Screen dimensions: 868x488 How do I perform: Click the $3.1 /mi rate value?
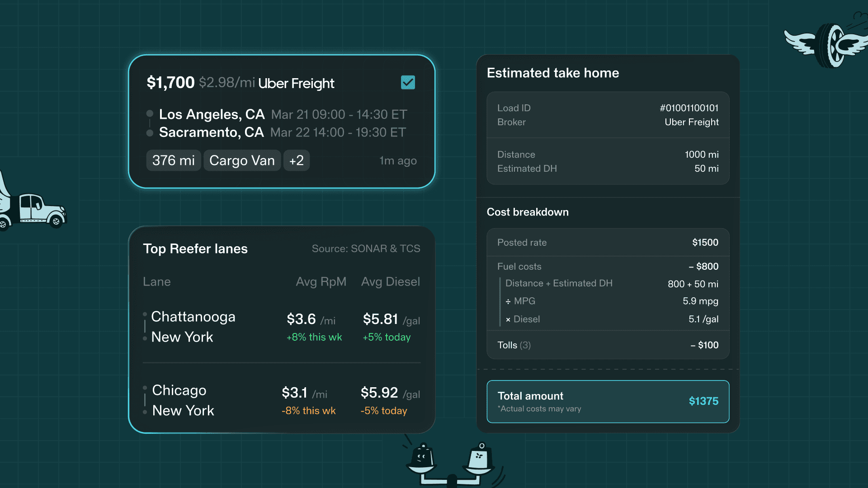click(x=304, y=393)
